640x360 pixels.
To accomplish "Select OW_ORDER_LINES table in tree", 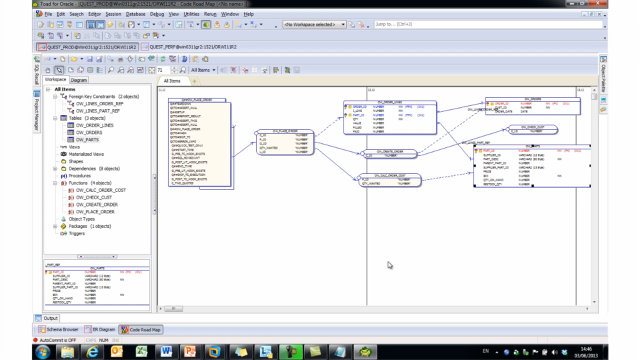I will [x=95, y=125].
